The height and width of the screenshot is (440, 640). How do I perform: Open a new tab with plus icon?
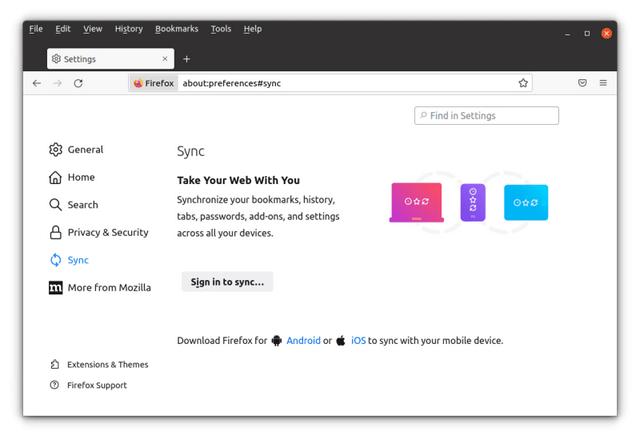(x=187, y=59)
